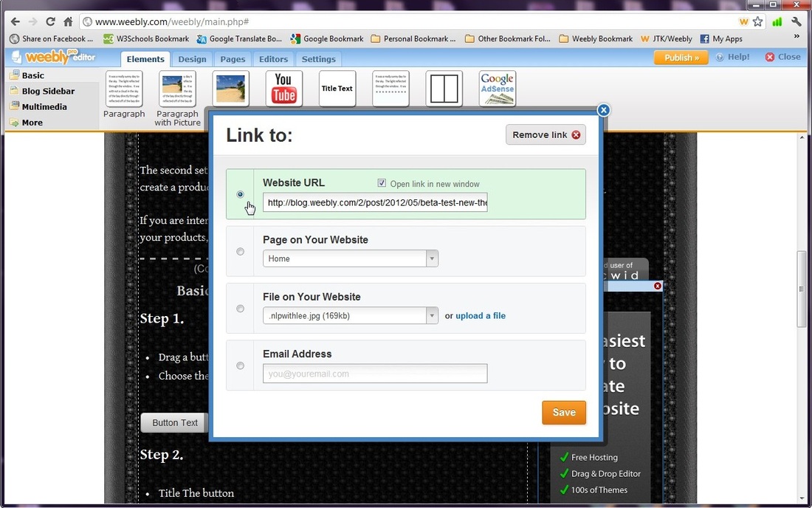Select the beach Picture element icon

click(x=231, y=89)
